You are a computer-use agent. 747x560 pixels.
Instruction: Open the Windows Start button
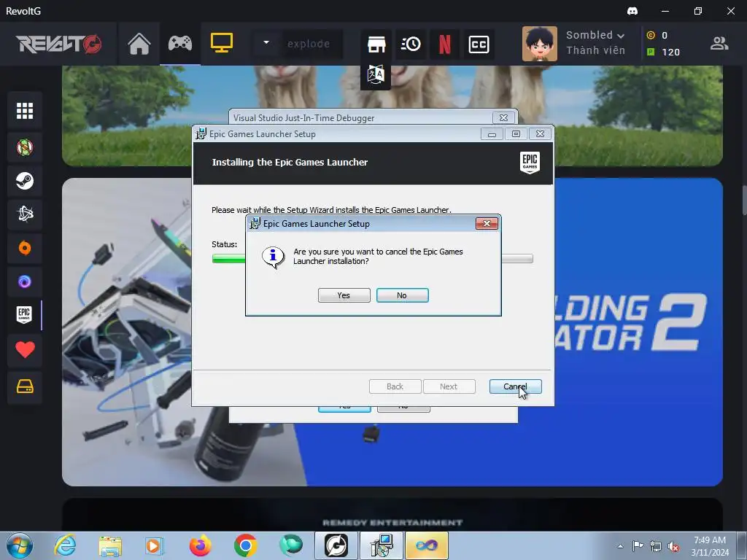tap(20, 545)
